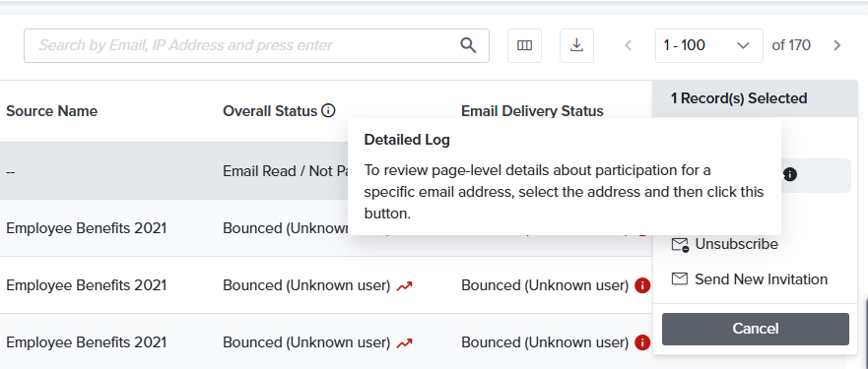Click red info icon in last row
Screen dimensions: 868x369
(642, 342)
